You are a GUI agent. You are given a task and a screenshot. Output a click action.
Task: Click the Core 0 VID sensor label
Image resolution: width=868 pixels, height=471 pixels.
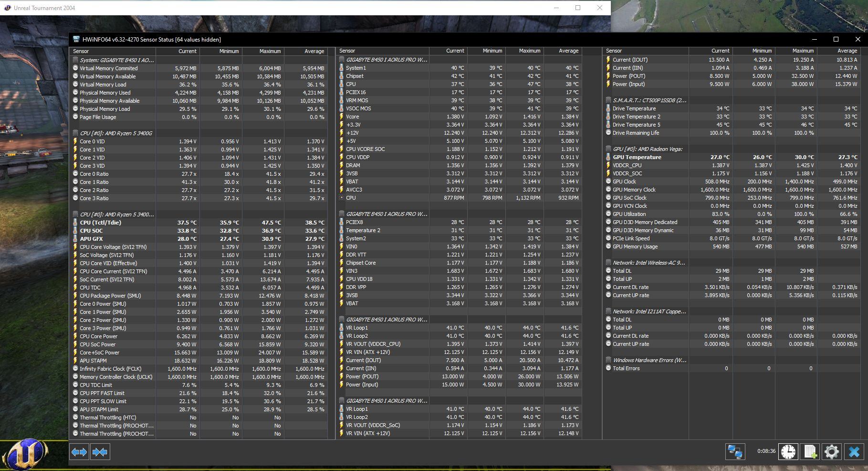[92, 141]
